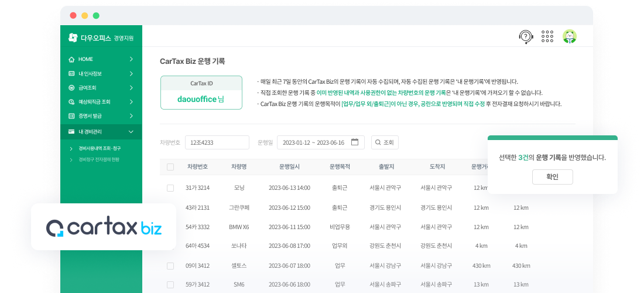This screenshot has width=644, height=293.
Task: Expand the 급여조회 chevron
Action: pyautogui.click(x=131, y=87)
